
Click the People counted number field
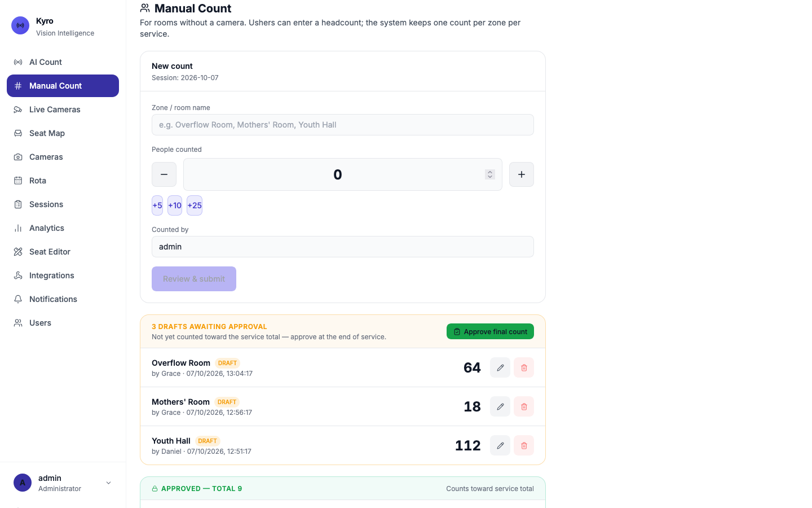coord(343,174)
